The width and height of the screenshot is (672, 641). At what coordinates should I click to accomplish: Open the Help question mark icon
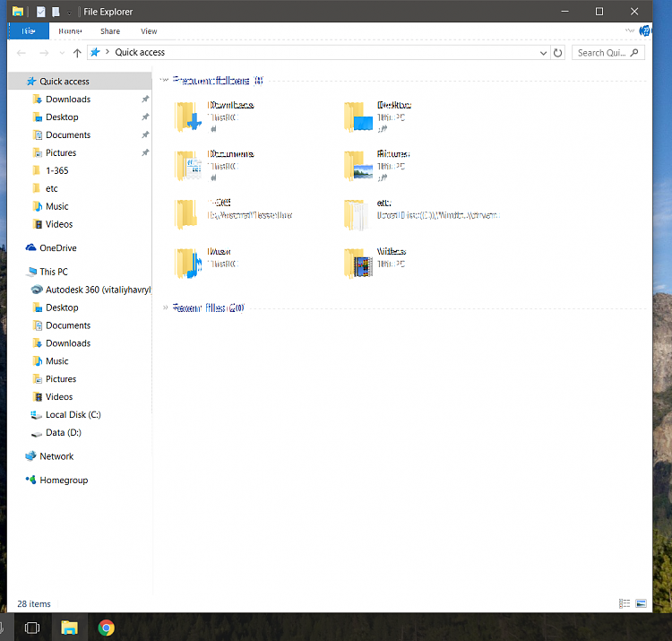pos(645,30)
